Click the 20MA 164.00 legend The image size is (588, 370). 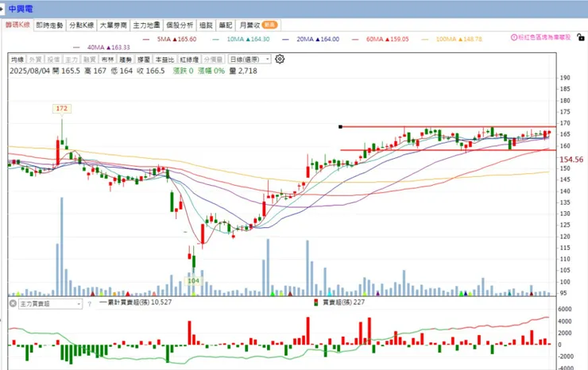[318, 39]
